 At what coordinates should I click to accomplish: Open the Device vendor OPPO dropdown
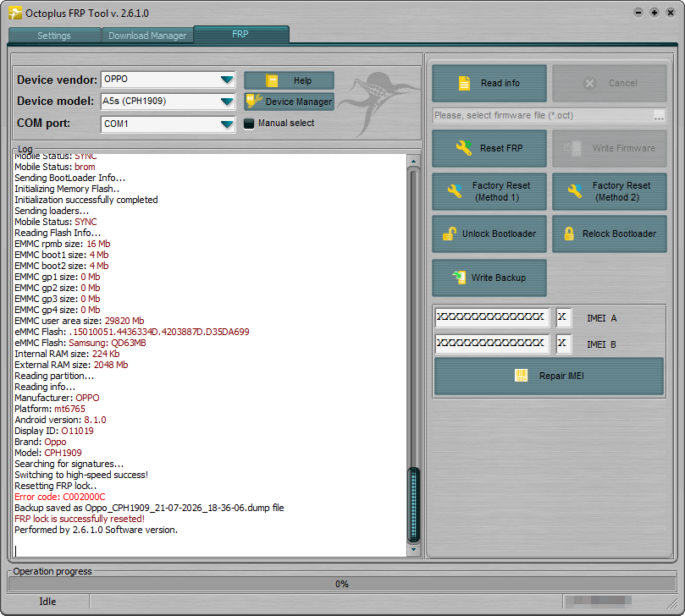click(168, 80)
